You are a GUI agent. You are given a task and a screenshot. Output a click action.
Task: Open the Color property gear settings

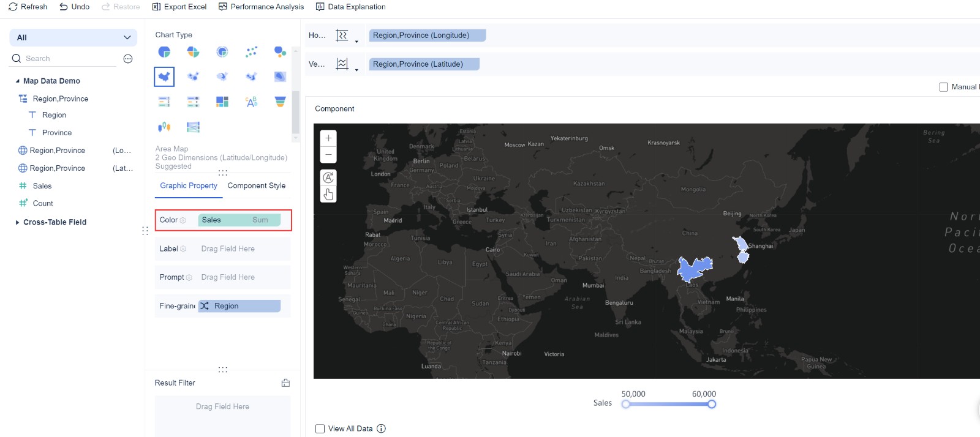[183, 220]
